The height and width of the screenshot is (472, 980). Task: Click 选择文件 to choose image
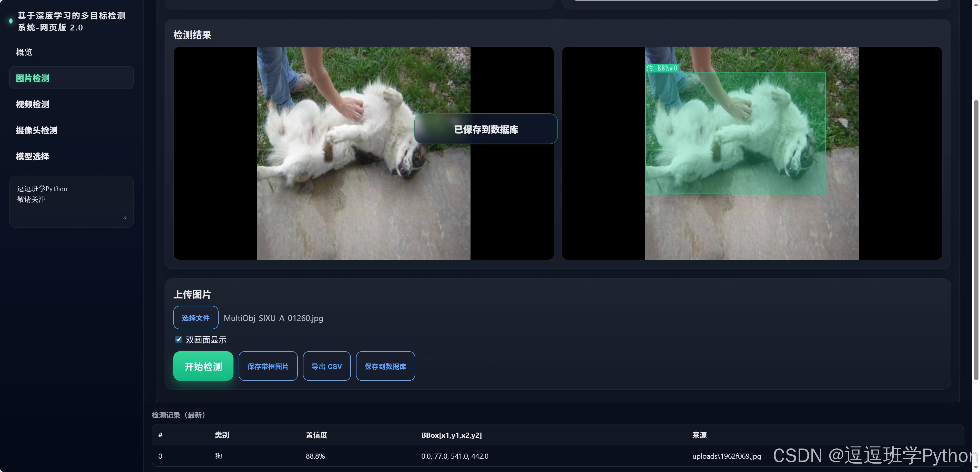[x=196, y=318]
